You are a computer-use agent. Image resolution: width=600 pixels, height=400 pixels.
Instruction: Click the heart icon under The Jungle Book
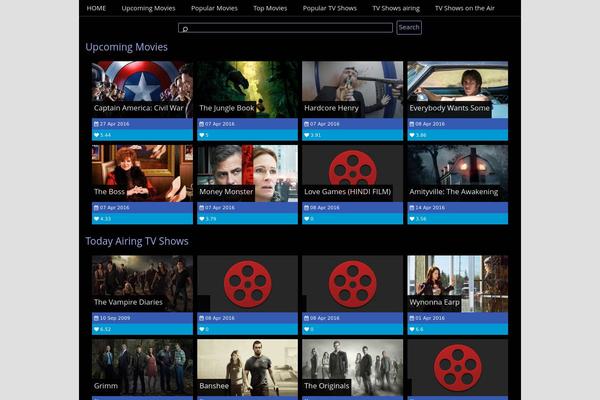201,135
